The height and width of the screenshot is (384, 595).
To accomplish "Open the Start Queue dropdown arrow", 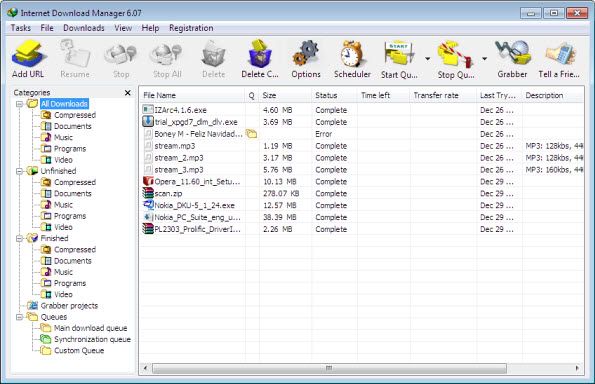I will point(428,59).
